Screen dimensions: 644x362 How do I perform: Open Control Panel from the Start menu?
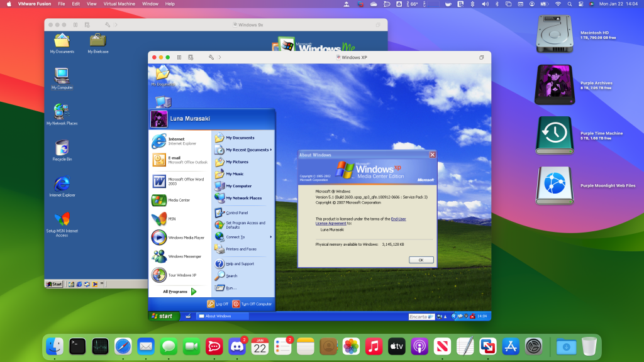(x=236, y=213)
